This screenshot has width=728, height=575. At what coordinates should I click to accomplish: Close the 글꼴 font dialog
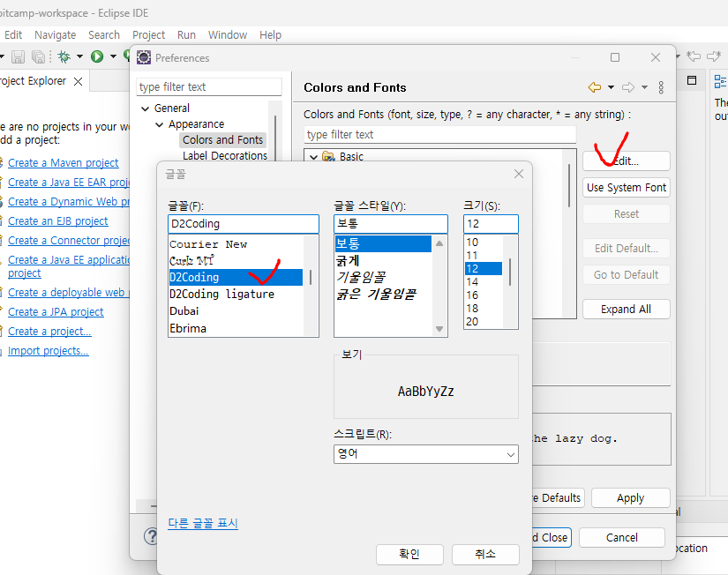coord(519,174)
